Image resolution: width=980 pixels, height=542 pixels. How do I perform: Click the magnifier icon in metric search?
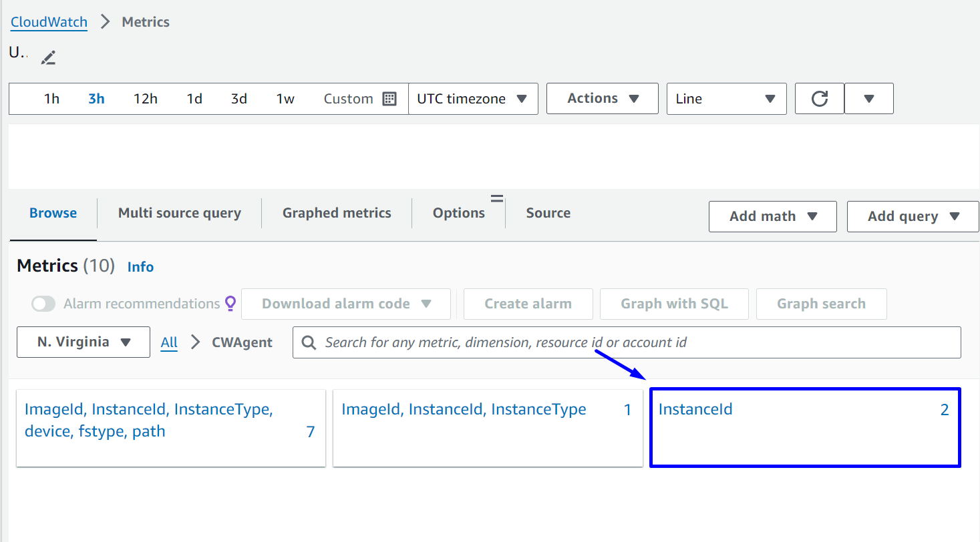click(309, 342)
